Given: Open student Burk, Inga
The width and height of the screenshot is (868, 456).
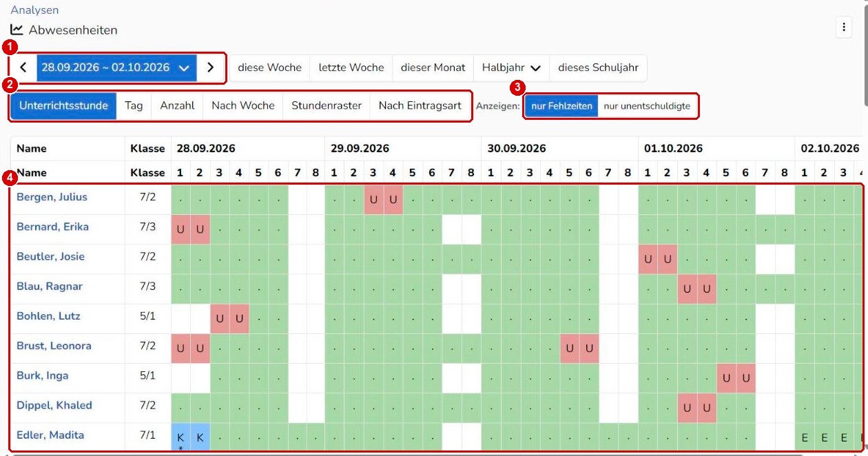Looking at the screenshot, I should coord(42,375).
